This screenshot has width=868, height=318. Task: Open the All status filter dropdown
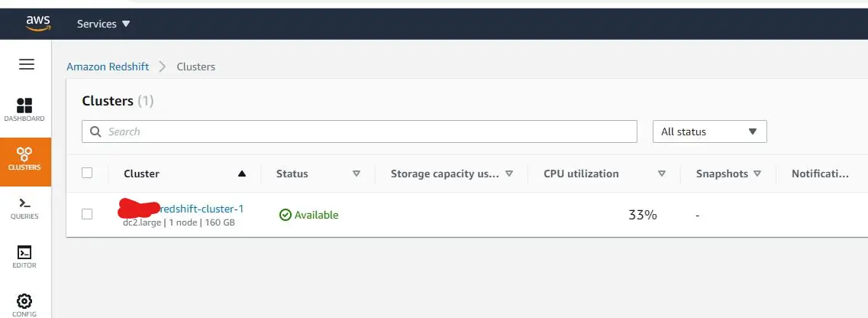[710, 131]
